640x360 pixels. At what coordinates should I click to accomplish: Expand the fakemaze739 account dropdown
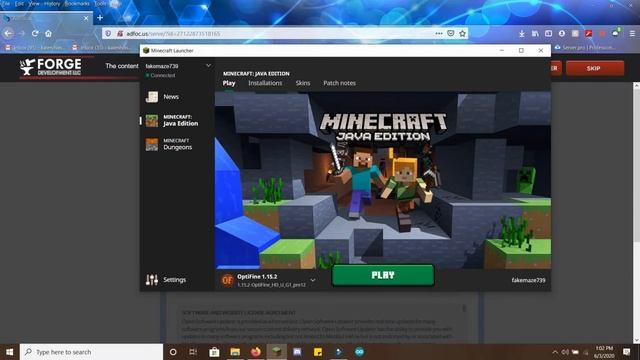click(x=208, y=66)
